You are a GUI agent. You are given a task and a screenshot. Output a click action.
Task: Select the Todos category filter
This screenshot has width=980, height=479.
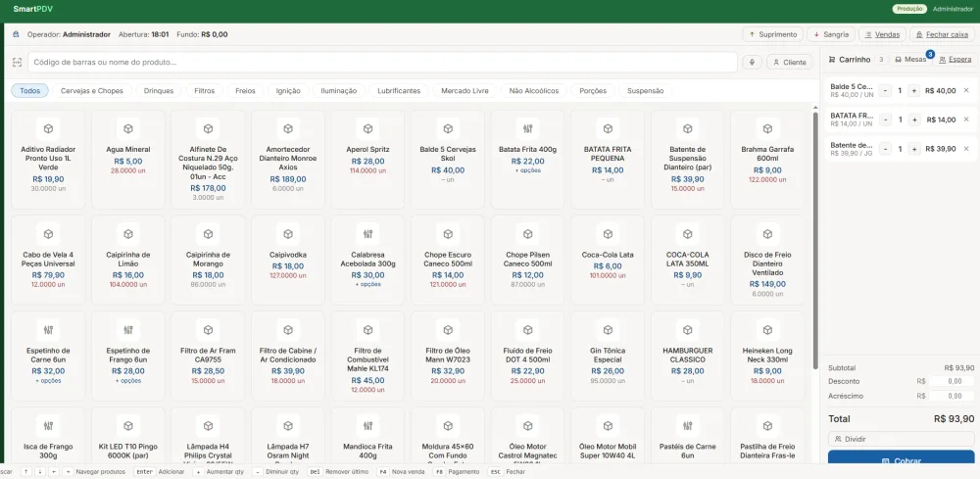(29, 90)
